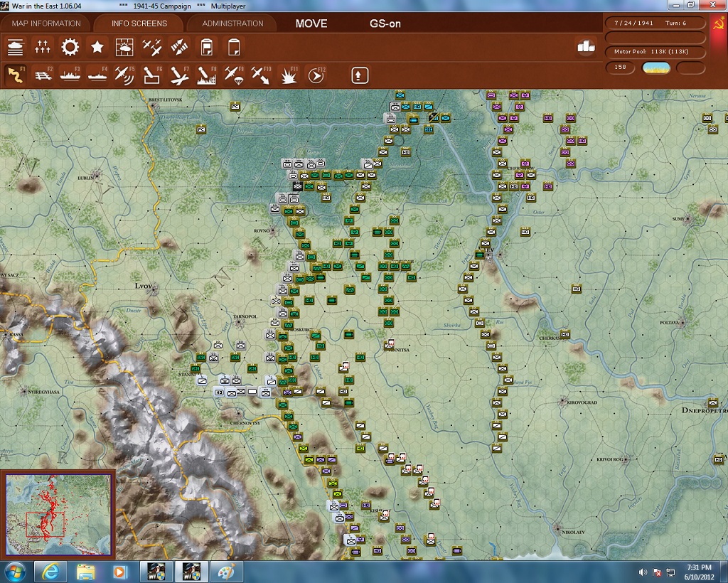Select F3 naval transport mode
Screen dimensions: 728x583
[x=70, y=75]
